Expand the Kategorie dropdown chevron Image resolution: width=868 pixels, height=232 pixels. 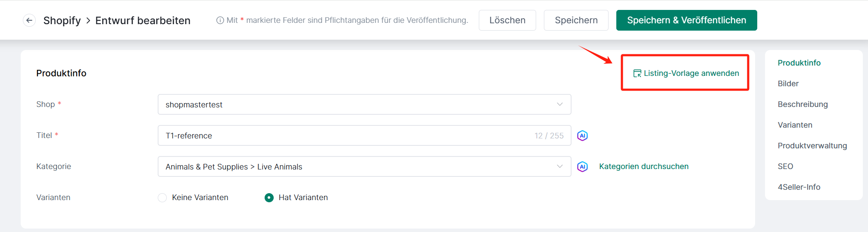tap(560, 166)
